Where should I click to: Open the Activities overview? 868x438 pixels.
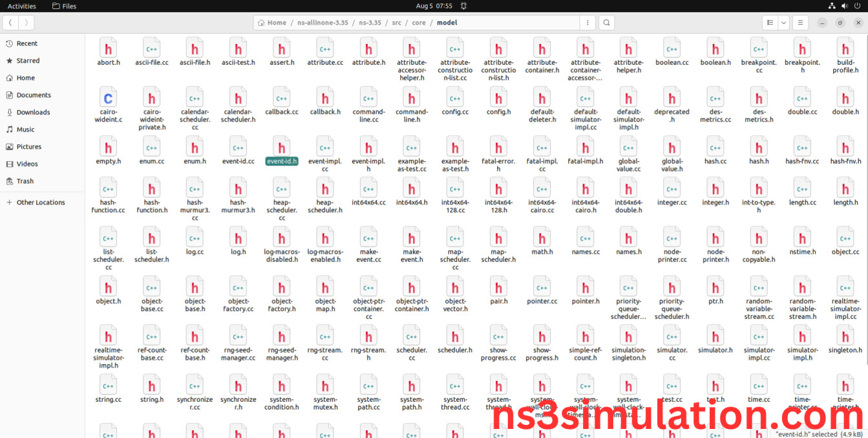(22, 6)
